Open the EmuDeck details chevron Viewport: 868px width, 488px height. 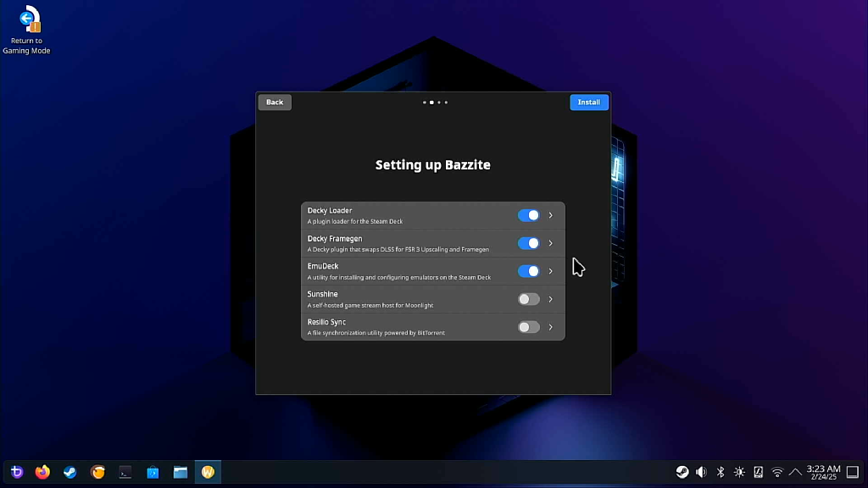(x=550, y=271)
